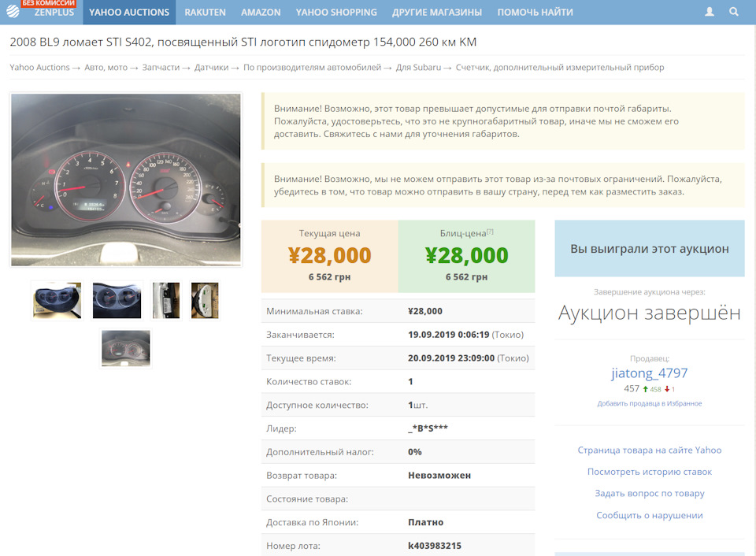The image size is (756, 556).
Task: Go to Датчики breadcrumb
Action: pyautogui.click(x=211, y=68)
